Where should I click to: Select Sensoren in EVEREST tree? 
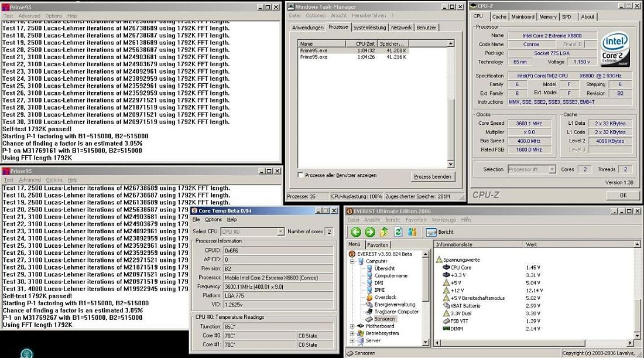click(385, 319)
